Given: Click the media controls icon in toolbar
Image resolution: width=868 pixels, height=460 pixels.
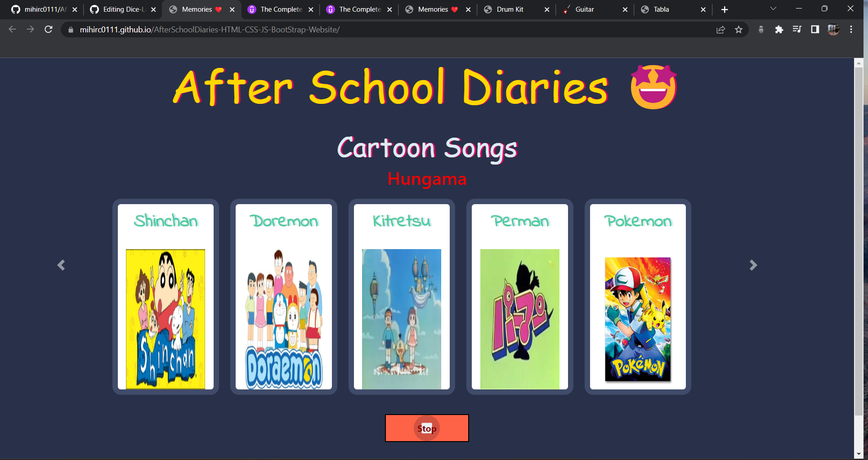Looking at the screenshot, I should [796, 30].
